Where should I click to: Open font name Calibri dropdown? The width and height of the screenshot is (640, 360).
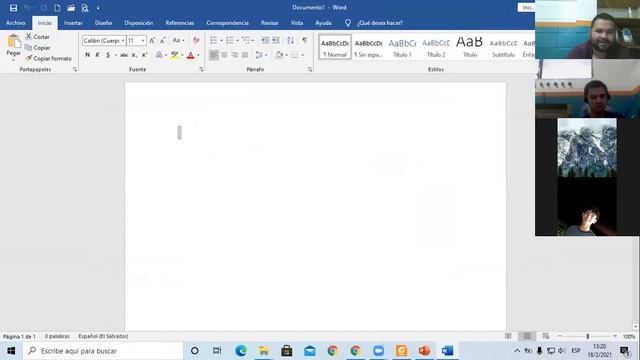[x=123, y=40]
